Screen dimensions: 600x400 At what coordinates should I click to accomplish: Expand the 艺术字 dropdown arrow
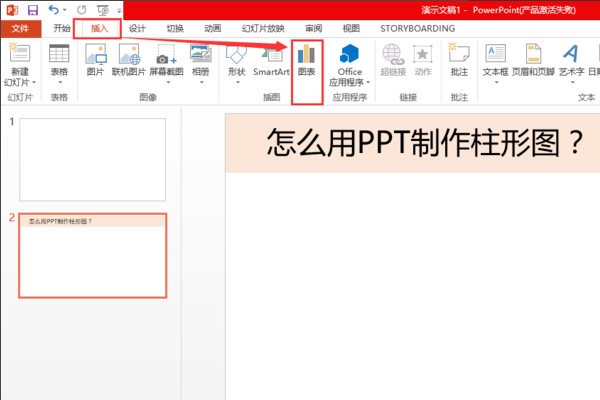[x=573, y=82]
